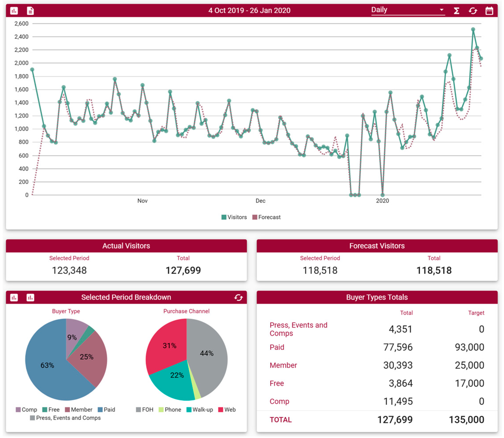This screenshot has width=504, height=438.
Task: Click second chart icon in Breakdown panel
Action: (x=30, y=297)
